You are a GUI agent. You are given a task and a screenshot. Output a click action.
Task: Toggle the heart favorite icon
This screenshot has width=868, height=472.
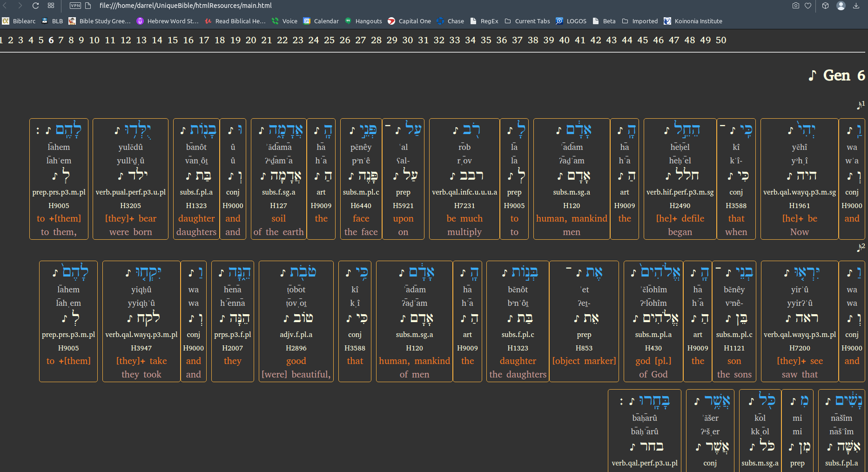pyautogui.click(x=808, y=6)
